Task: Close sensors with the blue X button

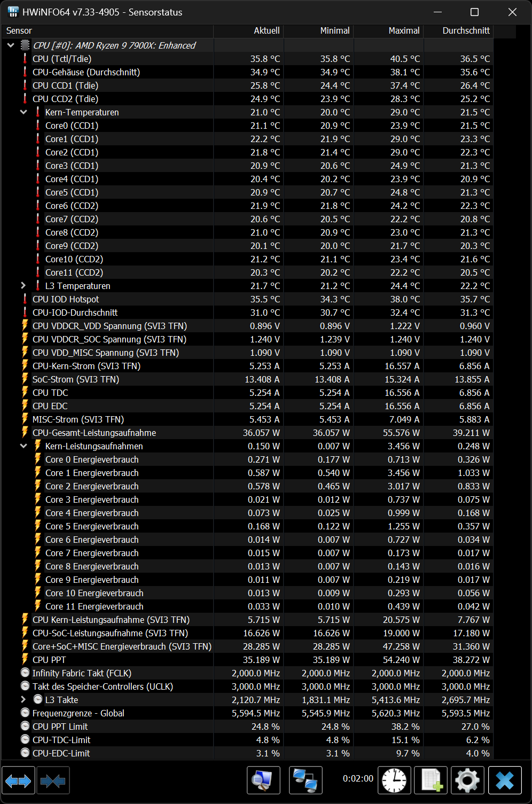Action: [505, 780]
